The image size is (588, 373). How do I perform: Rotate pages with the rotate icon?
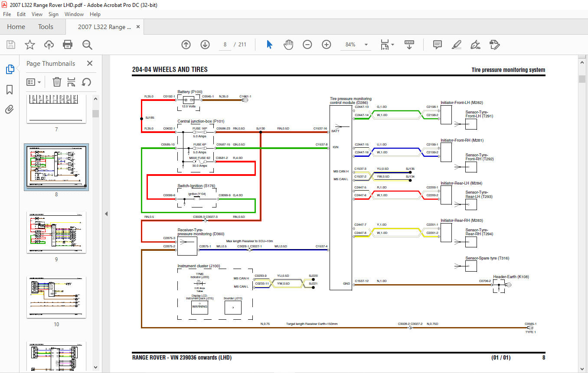[86, 82]
